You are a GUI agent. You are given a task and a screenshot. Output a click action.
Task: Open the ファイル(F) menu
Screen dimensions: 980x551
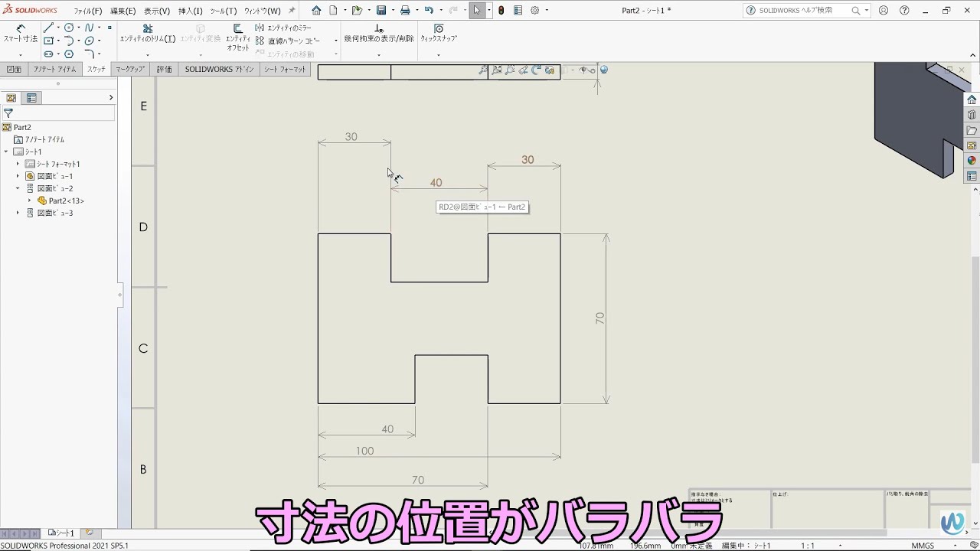coord(88,11)
